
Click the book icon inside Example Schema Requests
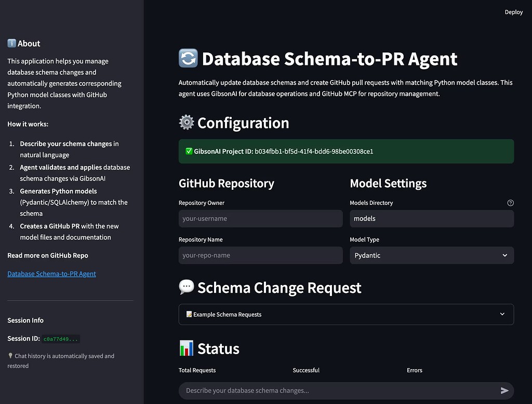tap(189, 314)
